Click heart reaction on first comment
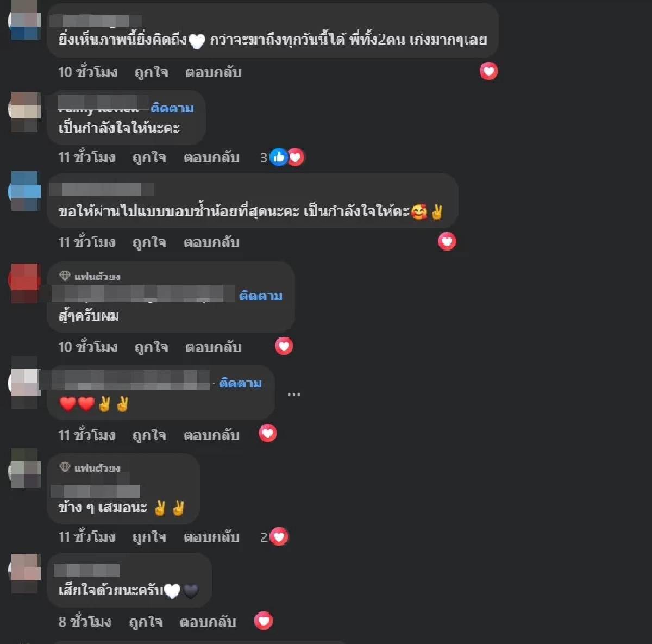 488,71
